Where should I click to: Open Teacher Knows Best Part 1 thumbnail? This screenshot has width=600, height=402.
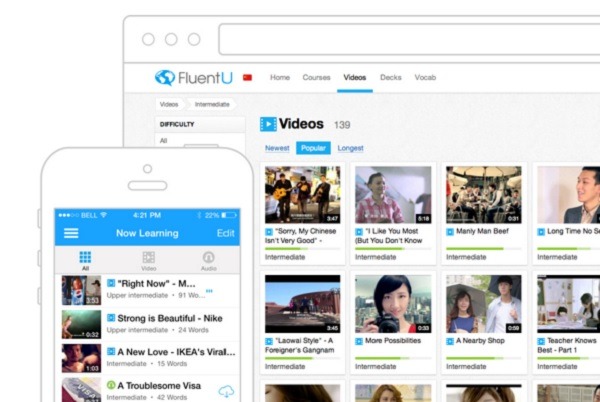pyautogui.click(x=569, y=304)
